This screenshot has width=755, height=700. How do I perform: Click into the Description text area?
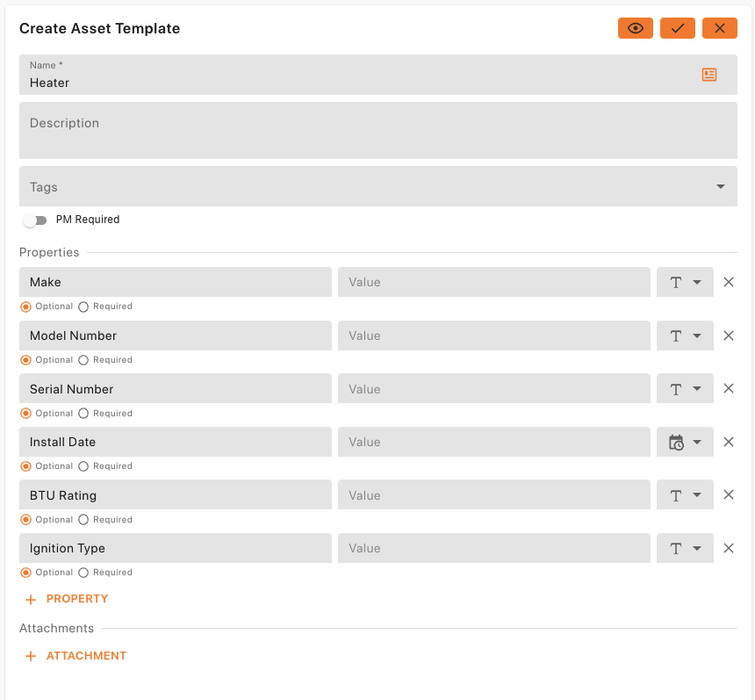[x=378, y=131]
